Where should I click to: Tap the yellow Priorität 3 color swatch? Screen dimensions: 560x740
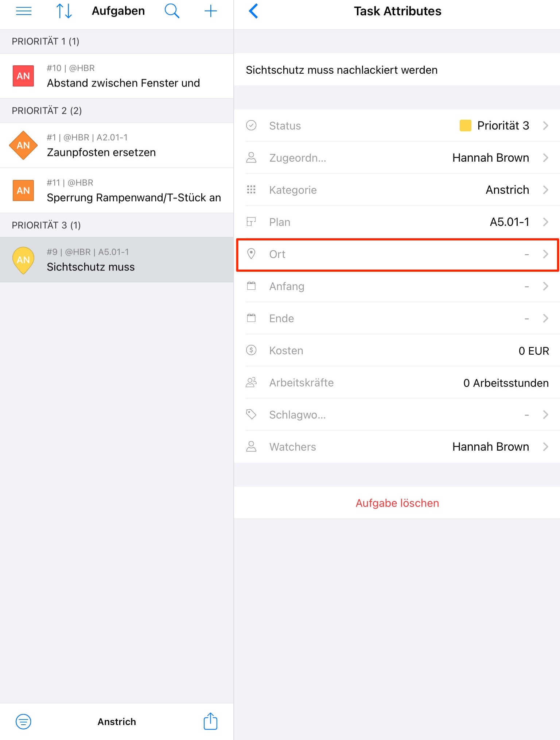[x=465, y=126]
